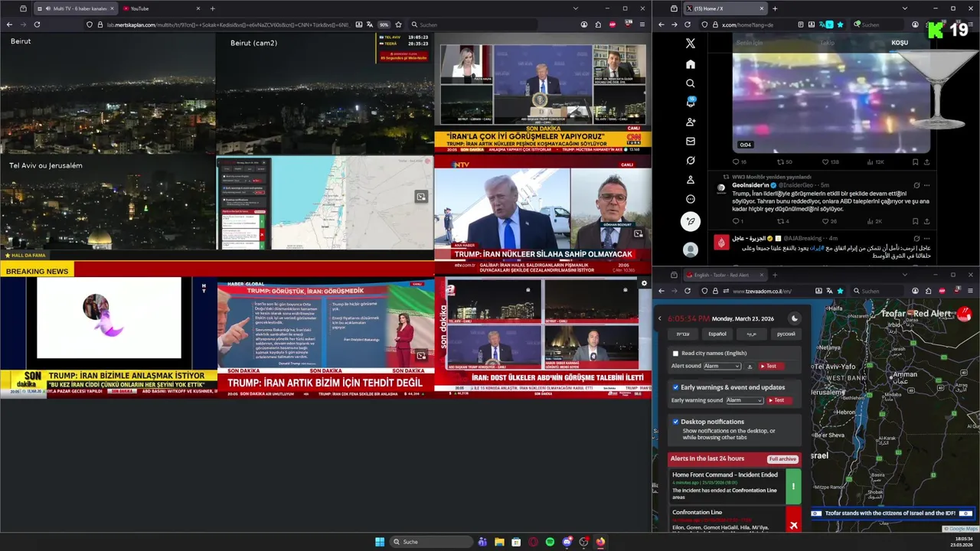
Task: Open the Early warning sound dropdown
Action: [x=745, y=400]
